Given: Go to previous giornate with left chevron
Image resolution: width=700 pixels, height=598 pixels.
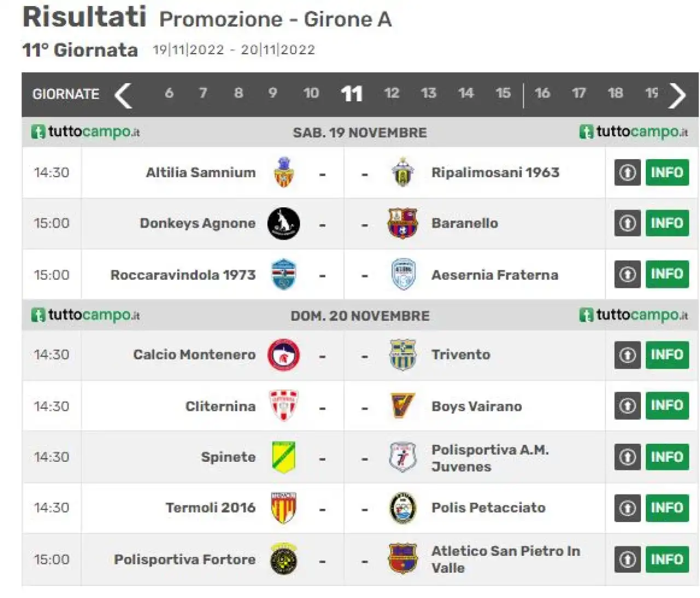Looking at the screenshot, I should [x=124, y=95].
